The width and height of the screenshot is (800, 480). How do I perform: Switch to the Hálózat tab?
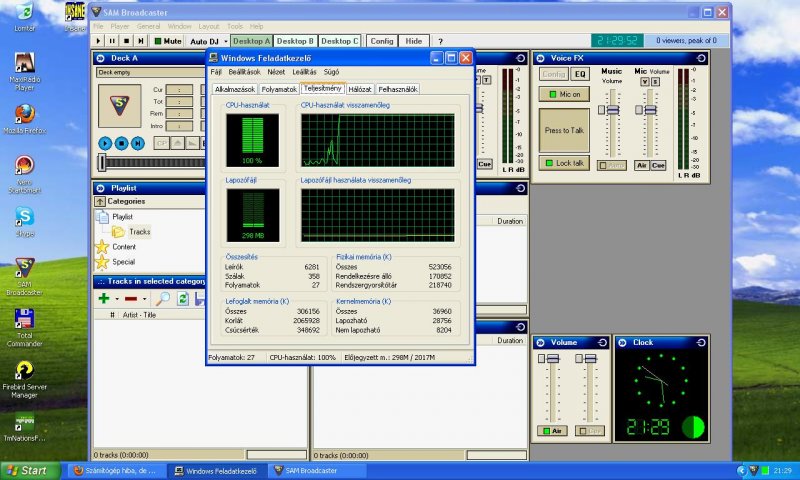point(360,89)
